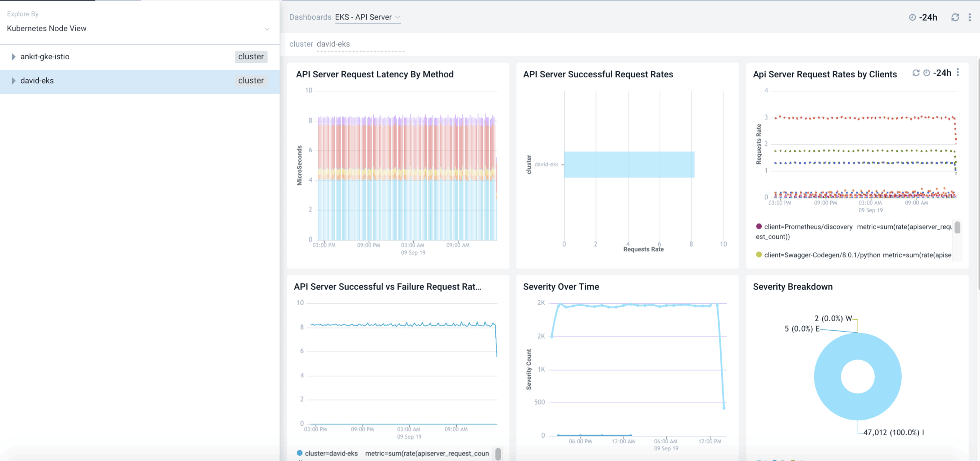Viewport: 980px width, 461px height.
Task: Click the legend scrollbar in the clients panel
Action: tap(957, 229)
